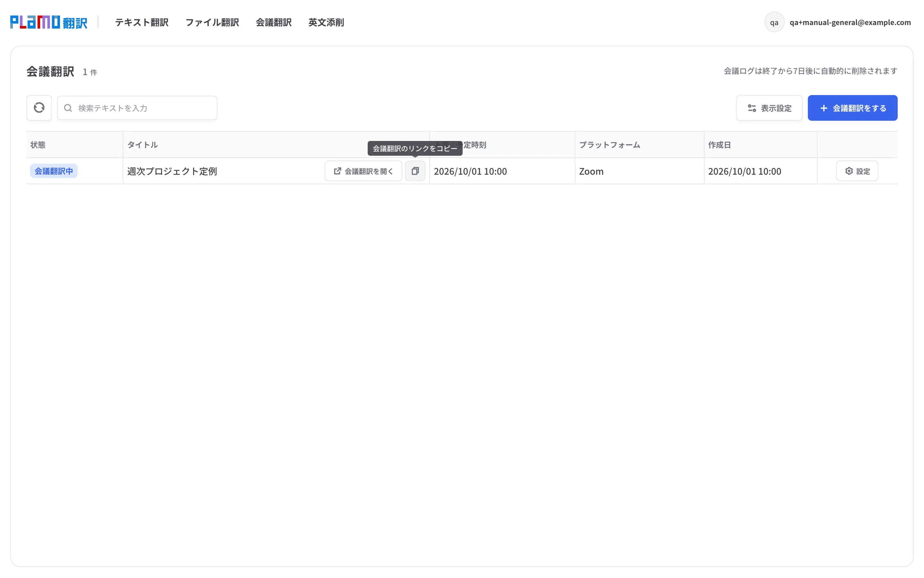Click 会議翻訳をする button
This screenshot has height=578, width=924.
[852, 108]
